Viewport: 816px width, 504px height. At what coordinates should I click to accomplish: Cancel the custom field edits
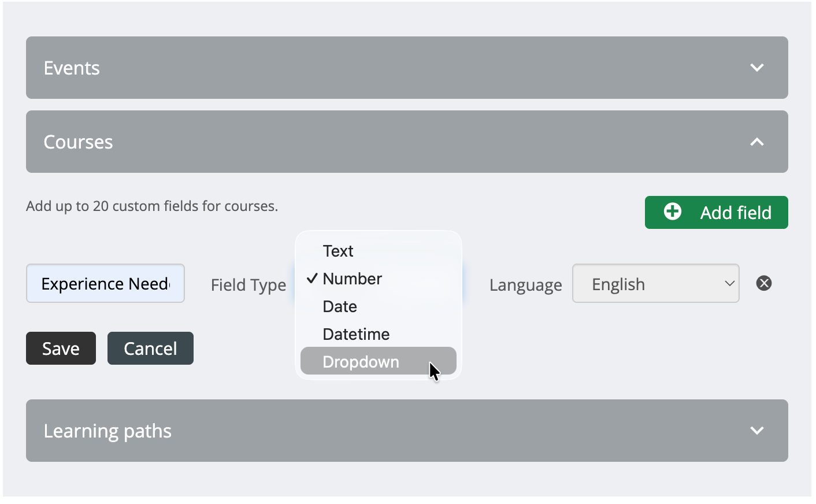tap(150, 349)
